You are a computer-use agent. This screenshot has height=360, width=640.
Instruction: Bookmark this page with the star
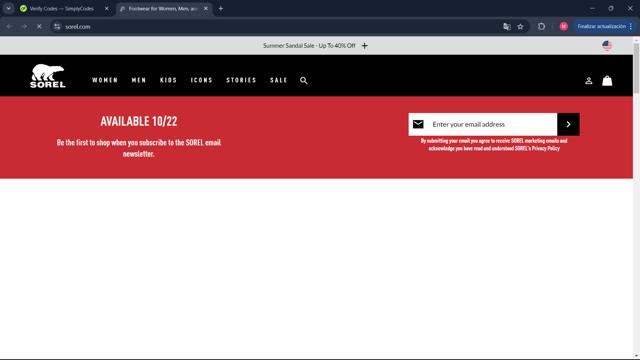click(520, 27)
